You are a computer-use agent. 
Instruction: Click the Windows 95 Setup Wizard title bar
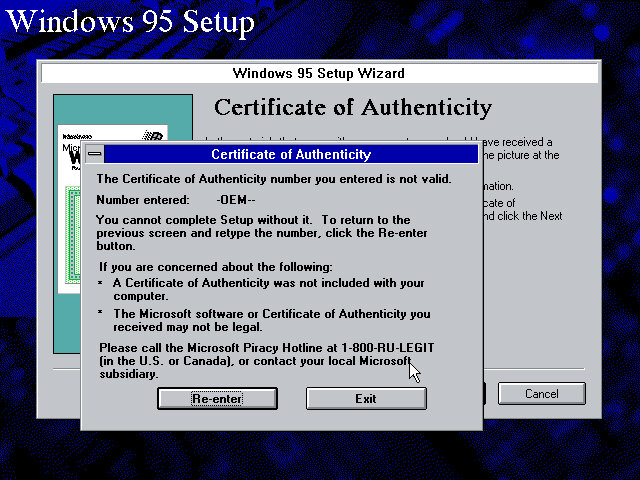318,73
